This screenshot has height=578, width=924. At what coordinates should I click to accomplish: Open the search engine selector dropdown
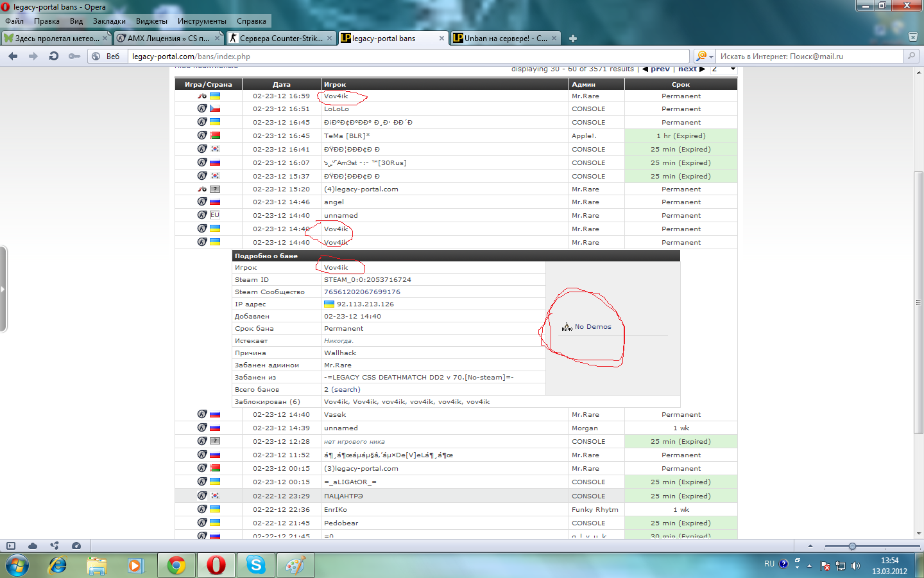(x=705, y=57)
